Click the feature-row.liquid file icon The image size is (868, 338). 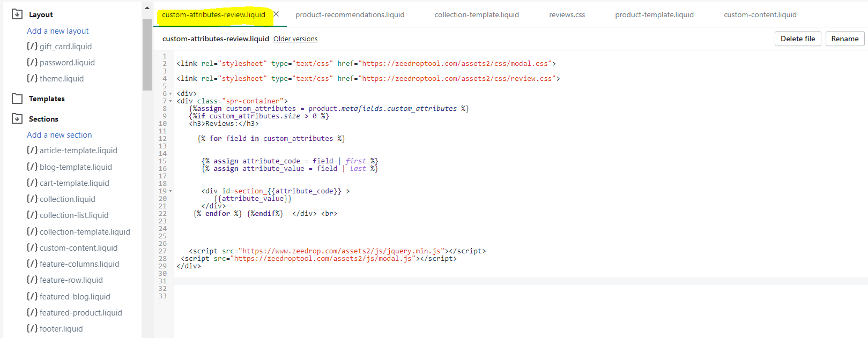pos(32,280)
